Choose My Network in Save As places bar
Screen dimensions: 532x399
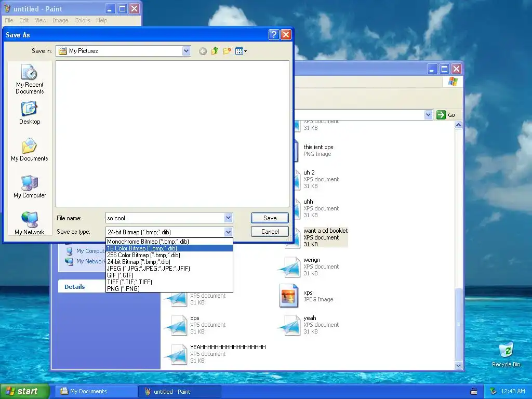(x=30, y=223)
